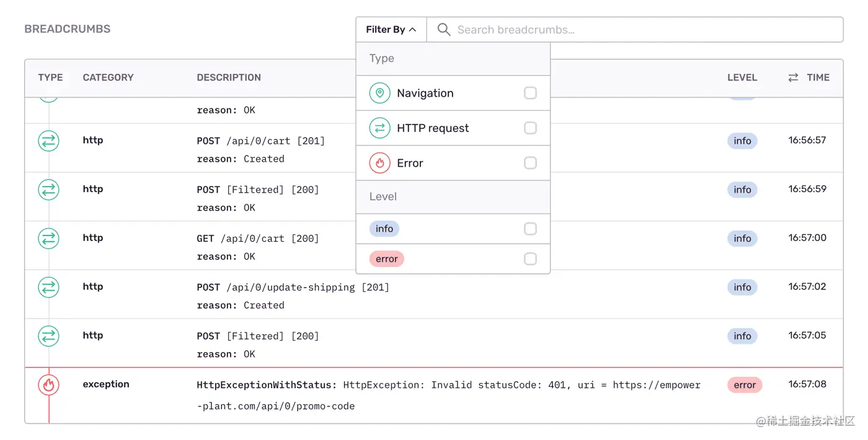Click the Error flame icon in filter
The width and height of the screenshot is (868, 440).
379,163
